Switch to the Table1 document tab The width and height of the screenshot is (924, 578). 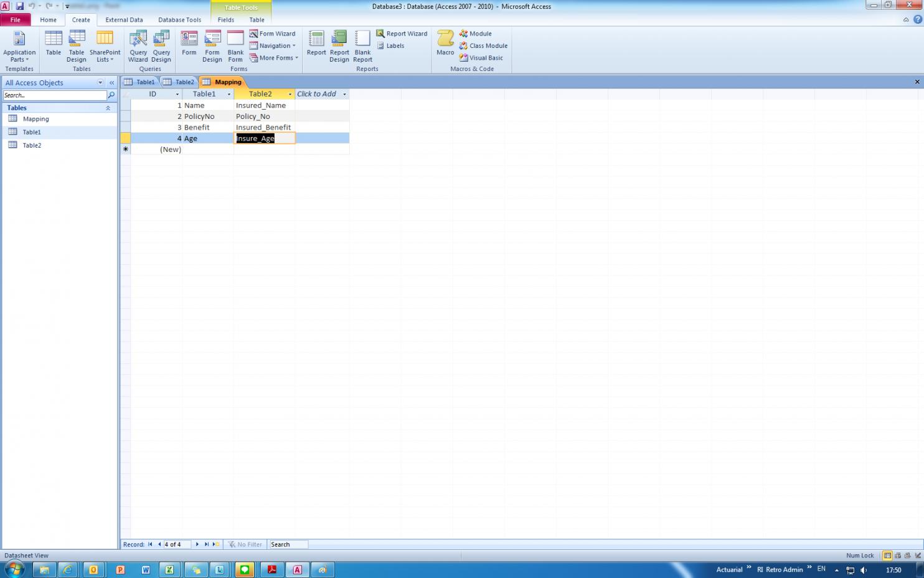140,82
